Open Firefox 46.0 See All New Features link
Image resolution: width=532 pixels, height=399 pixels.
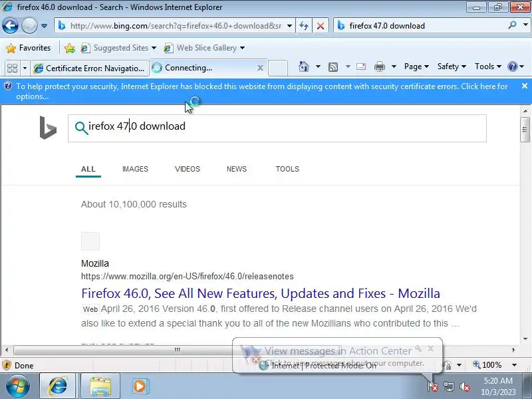point(261,293)
